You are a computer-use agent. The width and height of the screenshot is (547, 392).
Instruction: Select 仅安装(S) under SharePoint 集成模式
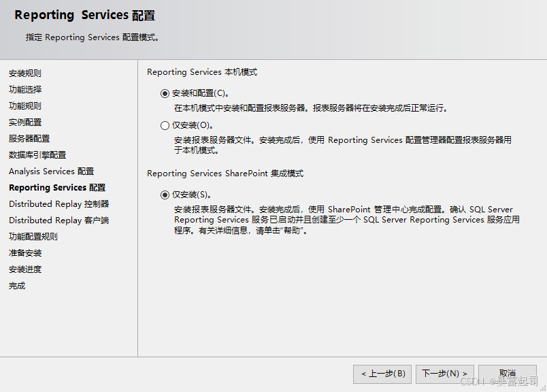coord(165,195)
